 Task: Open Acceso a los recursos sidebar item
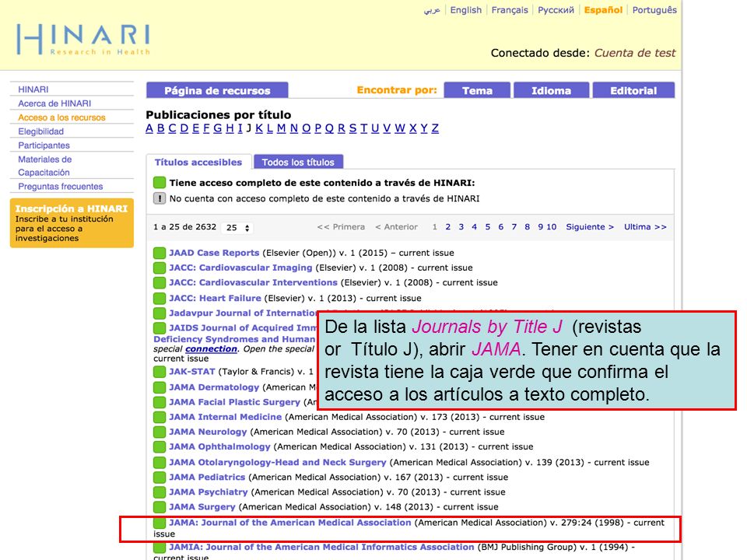click(x=61, y=117)
